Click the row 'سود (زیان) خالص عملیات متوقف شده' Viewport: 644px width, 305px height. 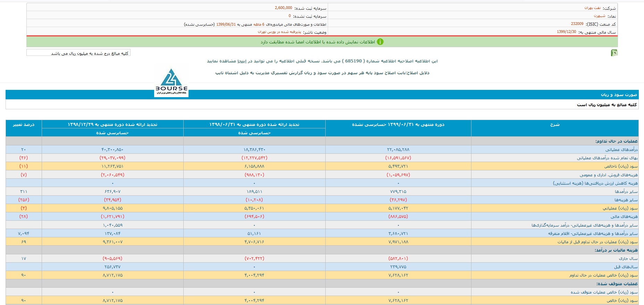[x=322, y=292]
